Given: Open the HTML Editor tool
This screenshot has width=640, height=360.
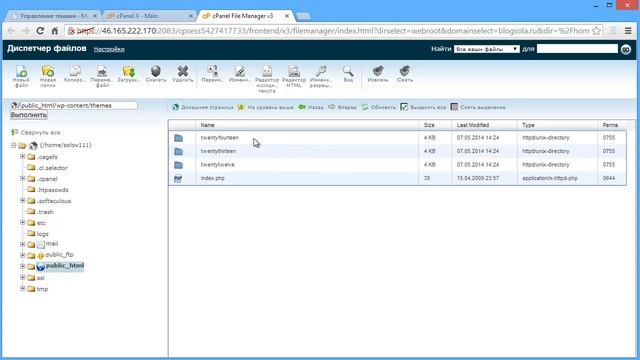Looking at the screenshot, I should [294, 71].
